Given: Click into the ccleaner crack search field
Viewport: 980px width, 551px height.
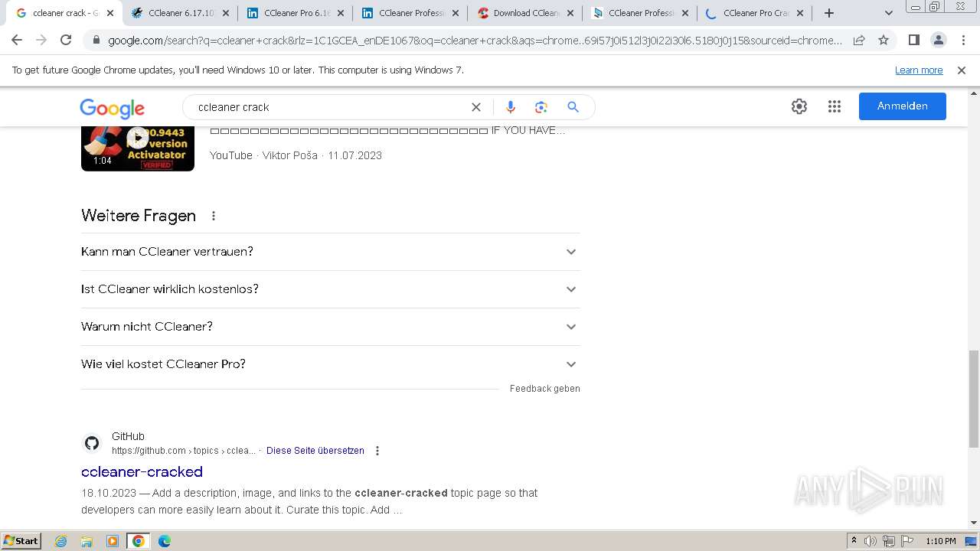Looking at the screenshot, I should point(329,107).
